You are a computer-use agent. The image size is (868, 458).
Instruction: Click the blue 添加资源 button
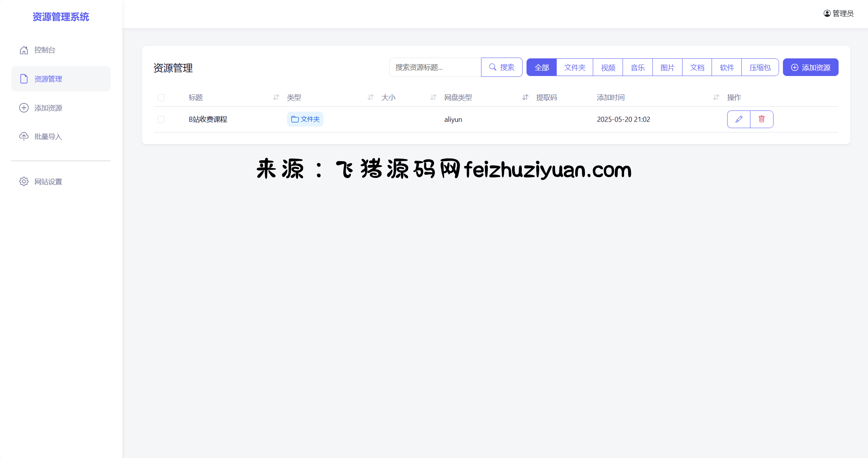(x=810, y=67)
